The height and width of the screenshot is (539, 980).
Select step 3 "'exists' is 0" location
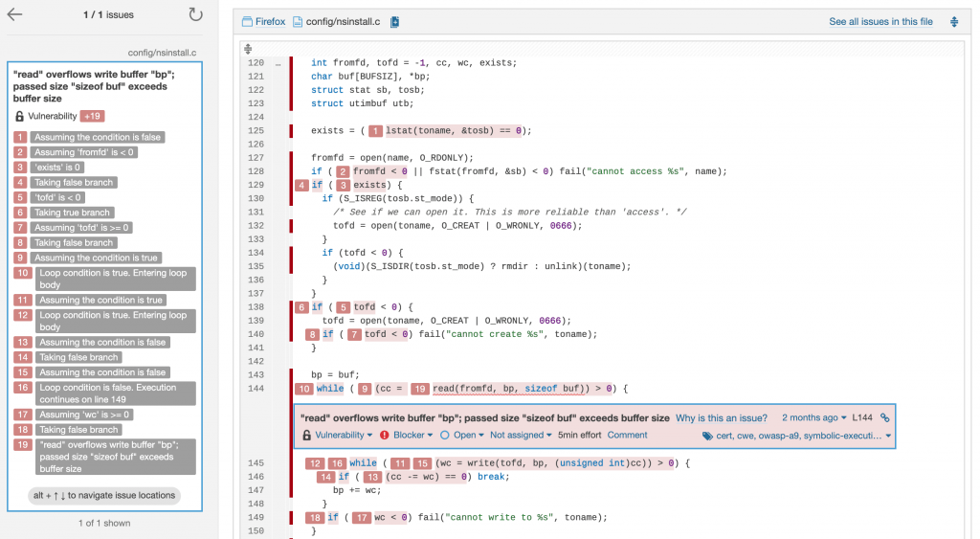[x=59, y=168]
